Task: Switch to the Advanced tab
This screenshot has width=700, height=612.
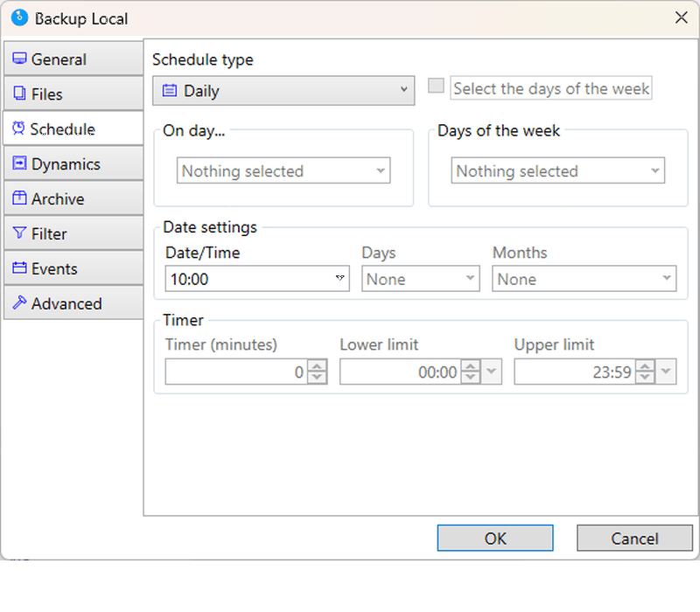Action: 73,303
